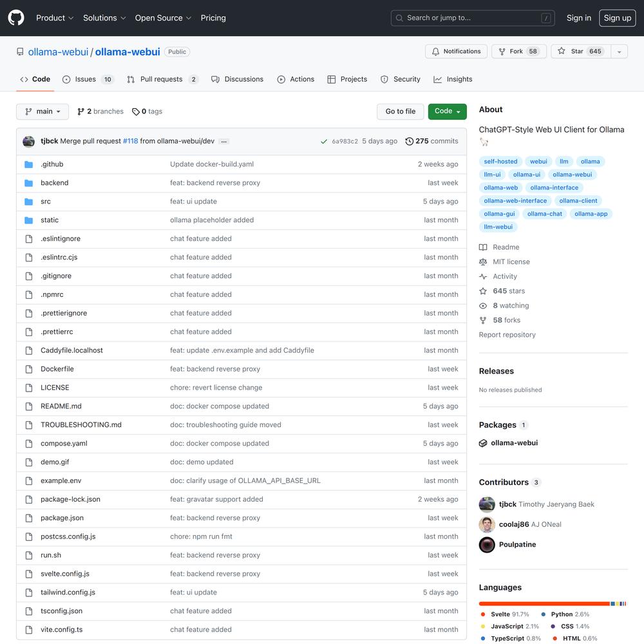Open the green Code dropdown

coord(448,111)
